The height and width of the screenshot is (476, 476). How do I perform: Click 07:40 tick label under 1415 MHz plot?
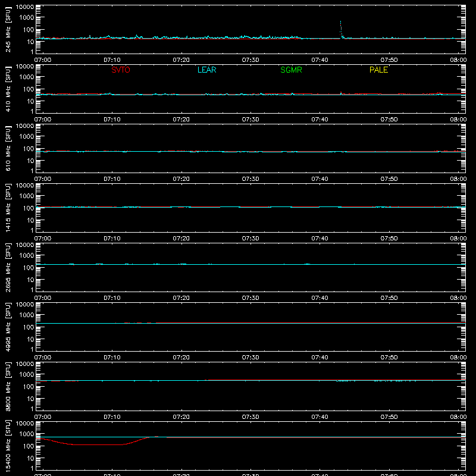tap(320, 239)
